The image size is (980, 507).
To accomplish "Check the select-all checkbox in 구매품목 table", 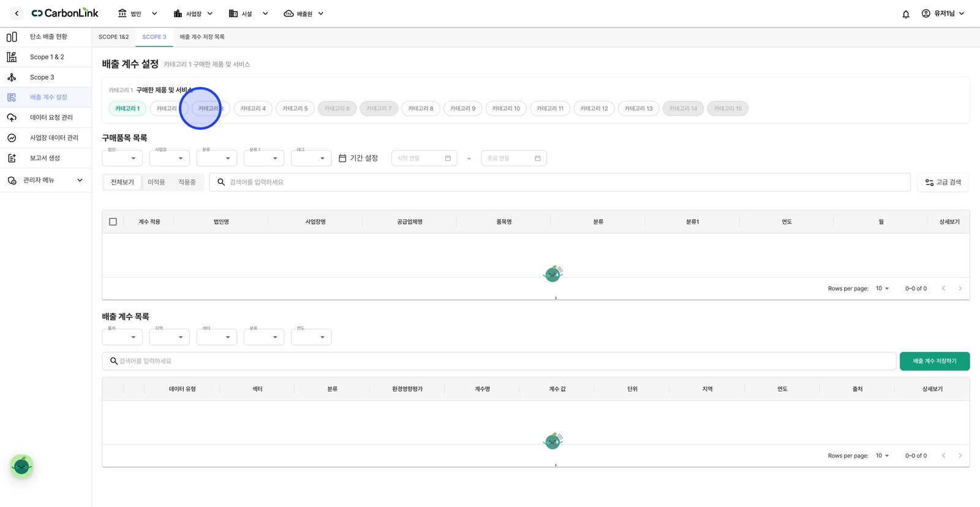I will click(113, 222).
